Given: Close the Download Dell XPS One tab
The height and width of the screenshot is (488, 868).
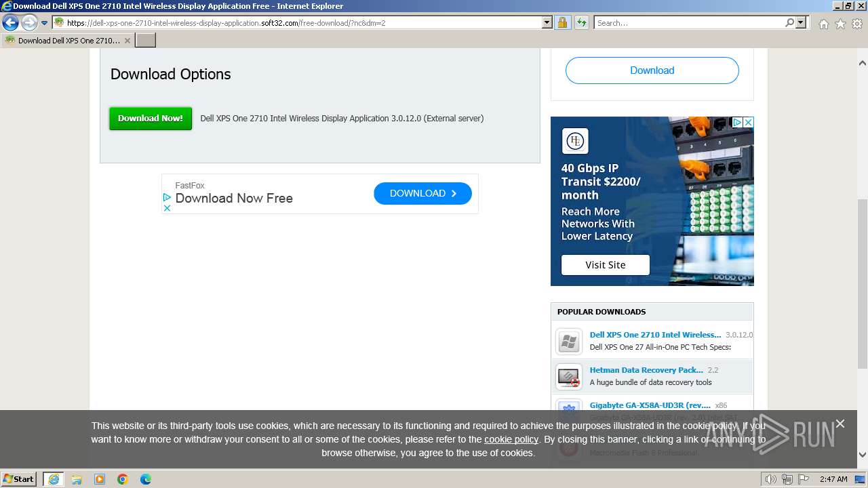Looking at the screenshot, I should (127, 41).
